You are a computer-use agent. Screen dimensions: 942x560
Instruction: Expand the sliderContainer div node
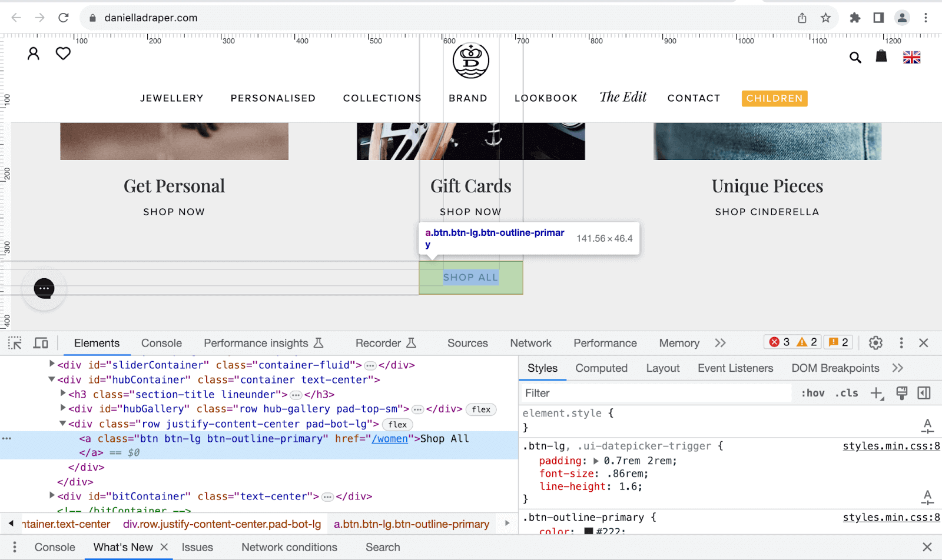tap(52, 365)
